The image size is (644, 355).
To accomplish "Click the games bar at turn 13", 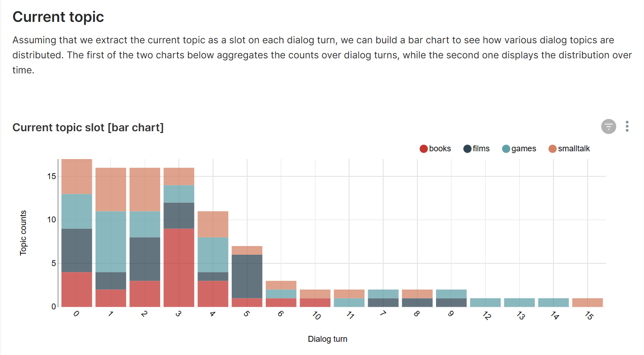I will [x=519, y=303].
